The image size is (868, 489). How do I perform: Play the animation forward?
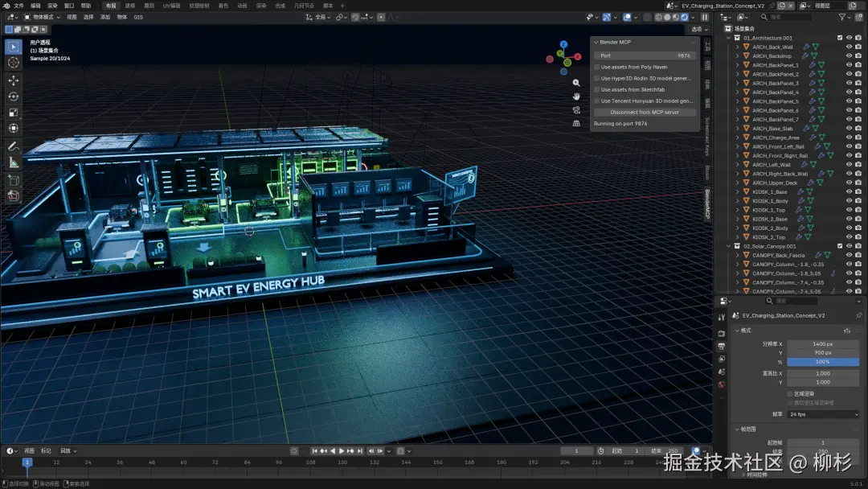342,451
